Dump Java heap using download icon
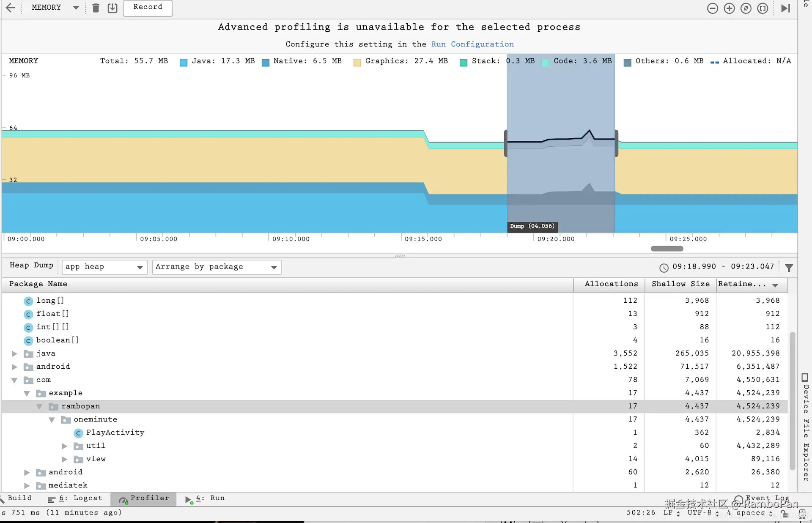This screenshot has width=812, height=523. 112,8
